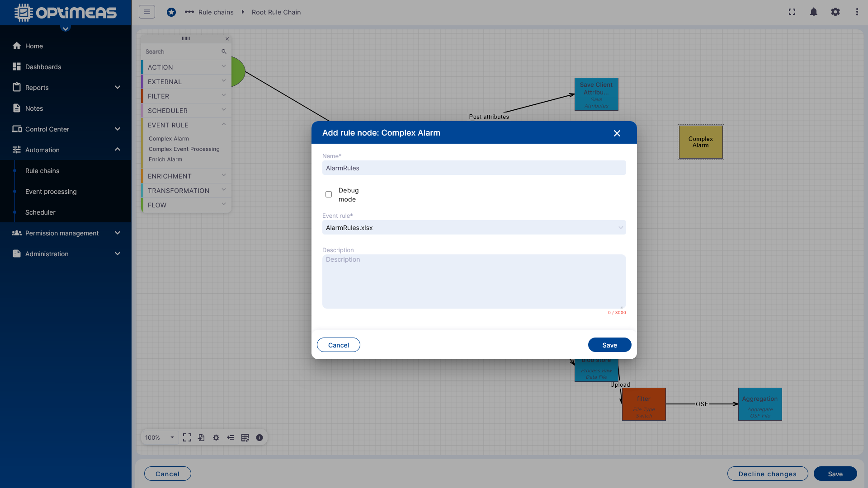Expand the Administration chevron
Image resolution: width=868 pixels, height=488 pixels.
point(118,253)
